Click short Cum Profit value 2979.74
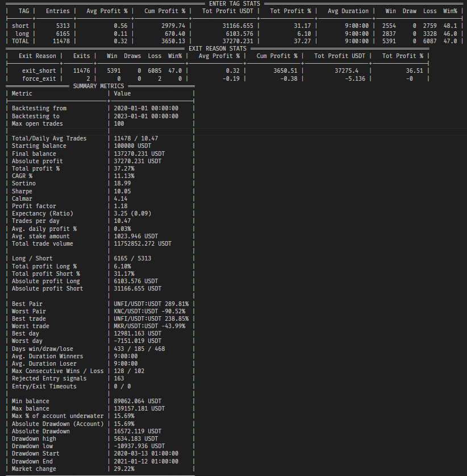The width and height of the screenshot is (467, 476). [173, 26]
